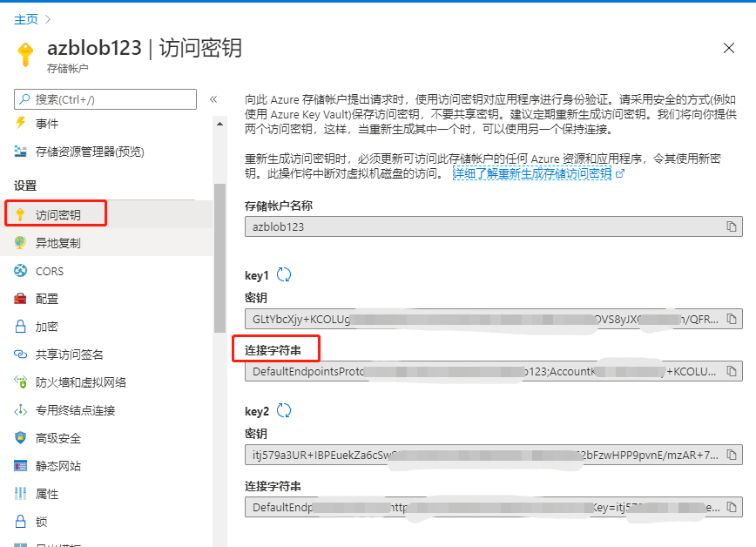Copy the storage account name azblob123

pyautogui.click(x=732, y=226)
